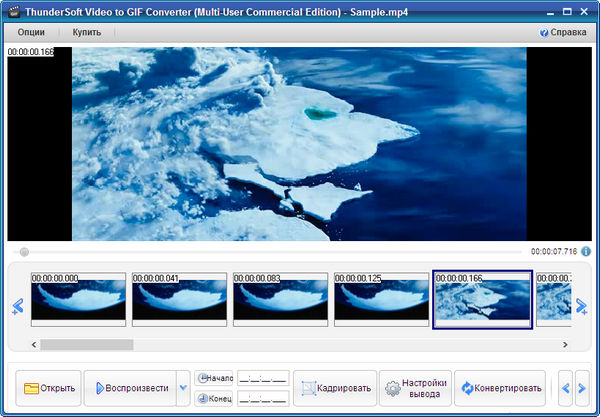
Task: Select frame thumbnail at 00:00:00.041
Action: pyautogui.click(x=179, y=299)
